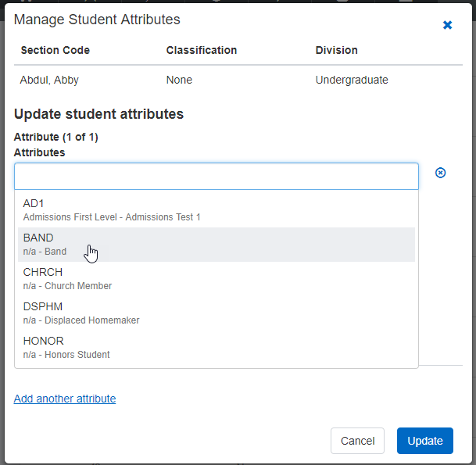
Task: Click the blue Update button
Action: click(424, 441)
